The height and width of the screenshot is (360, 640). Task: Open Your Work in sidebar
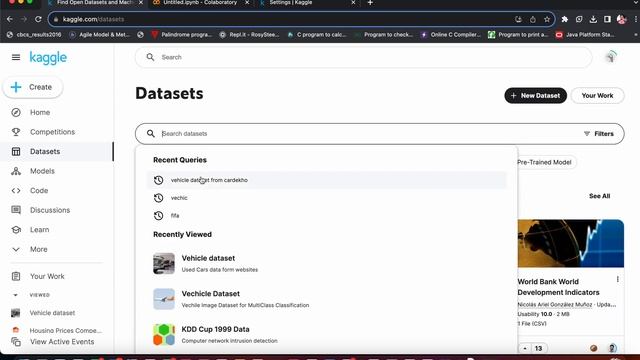47,276
